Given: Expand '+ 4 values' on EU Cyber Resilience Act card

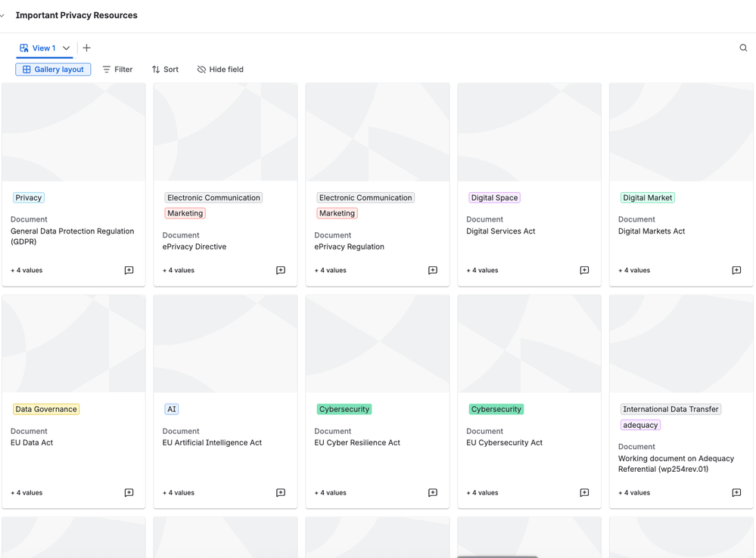Looking at the screenshot, I should [x=330, y=492].
